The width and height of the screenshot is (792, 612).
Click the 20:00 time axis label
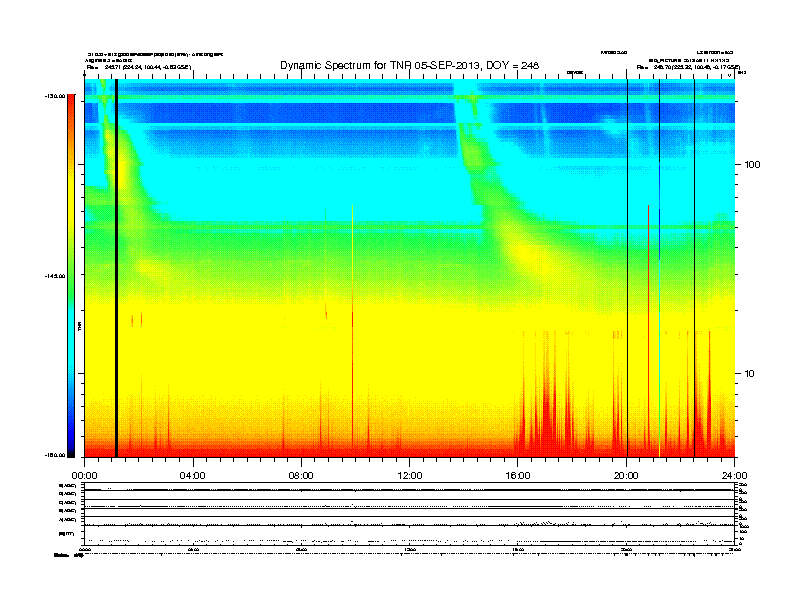coord(626,476)
